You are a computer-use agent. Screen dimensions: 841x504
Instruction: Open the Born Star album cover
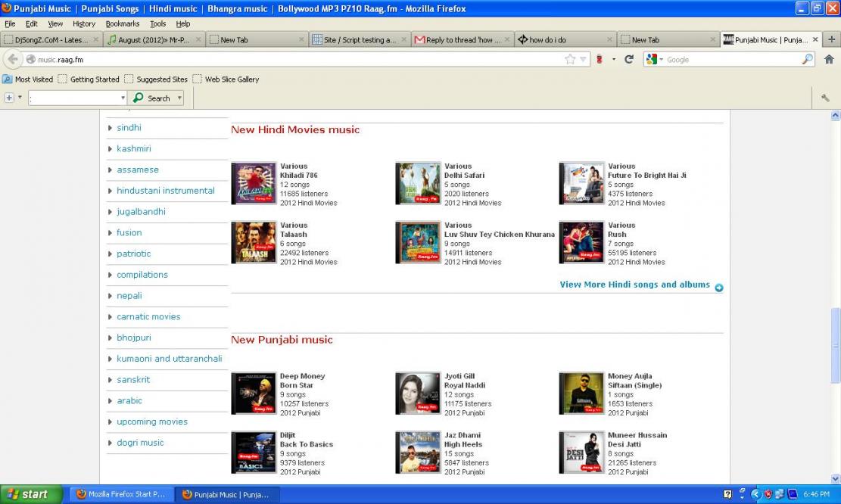254,394
